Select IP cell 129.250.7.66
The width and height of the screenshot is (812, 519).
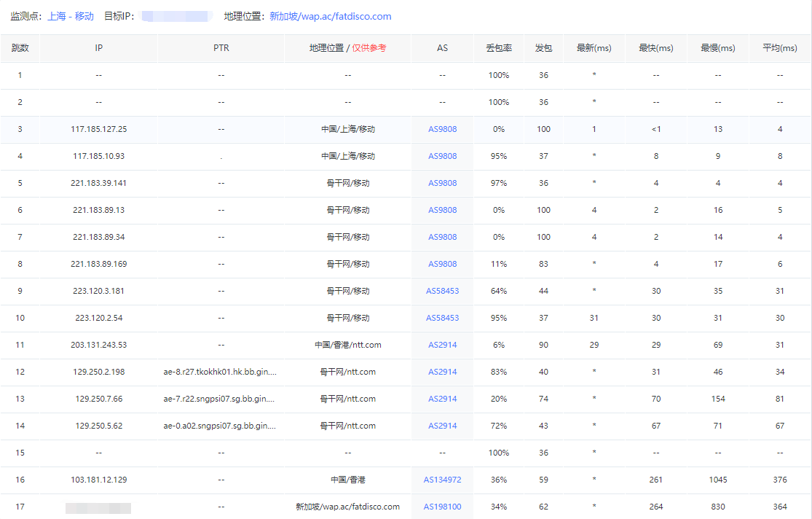(98, 399)
